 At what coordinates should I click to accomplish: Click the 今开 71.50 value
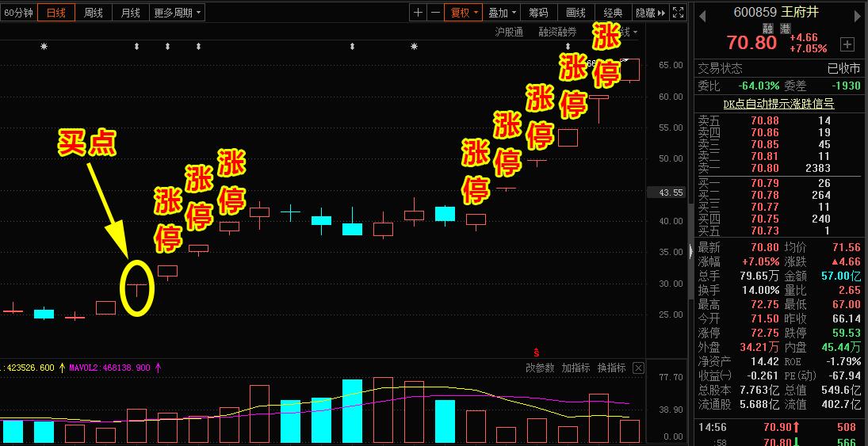[x=764, y=318]
